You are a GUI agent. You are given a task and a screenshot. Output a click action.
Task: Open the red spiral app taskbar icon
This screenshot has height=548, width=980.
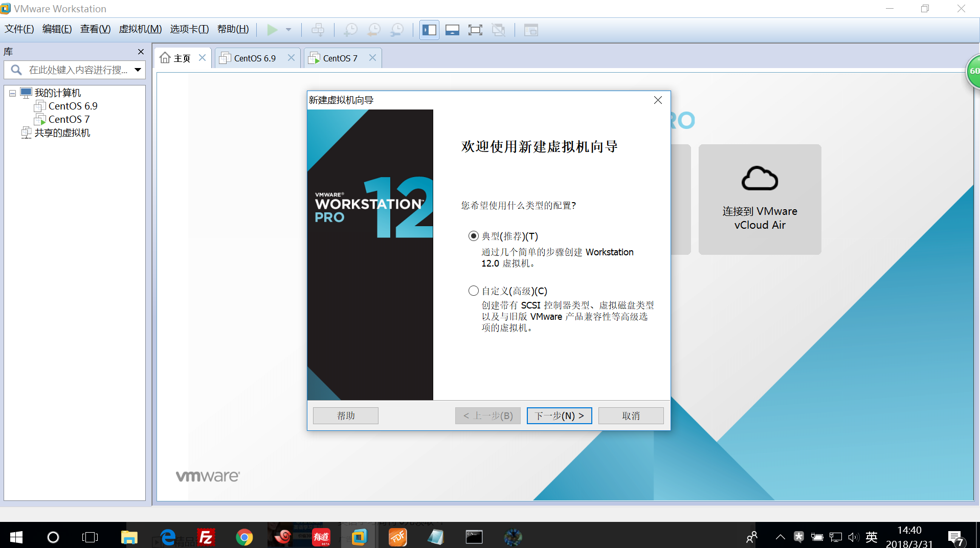tap(283, 537)
